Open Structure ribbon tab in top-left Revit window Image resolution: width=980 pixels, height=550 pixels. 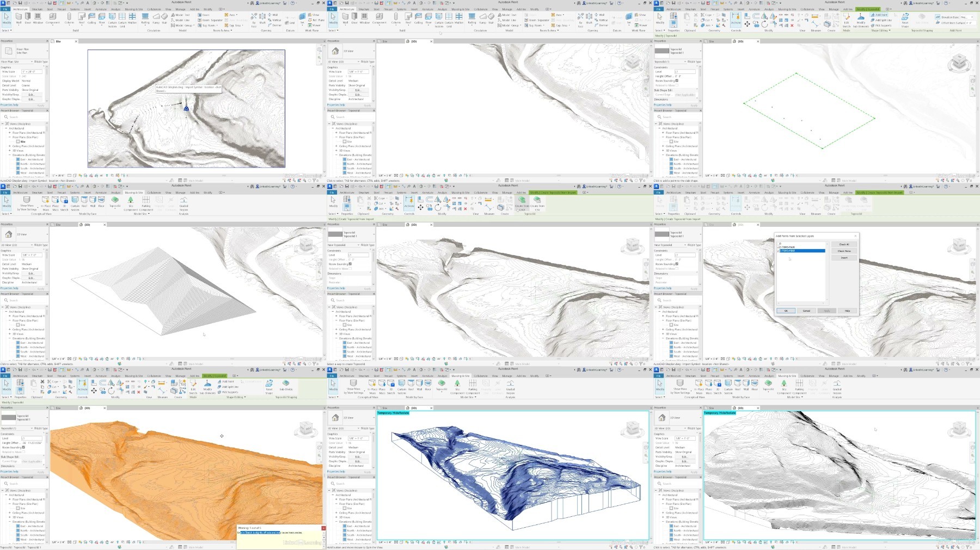(x=37, y=9)
